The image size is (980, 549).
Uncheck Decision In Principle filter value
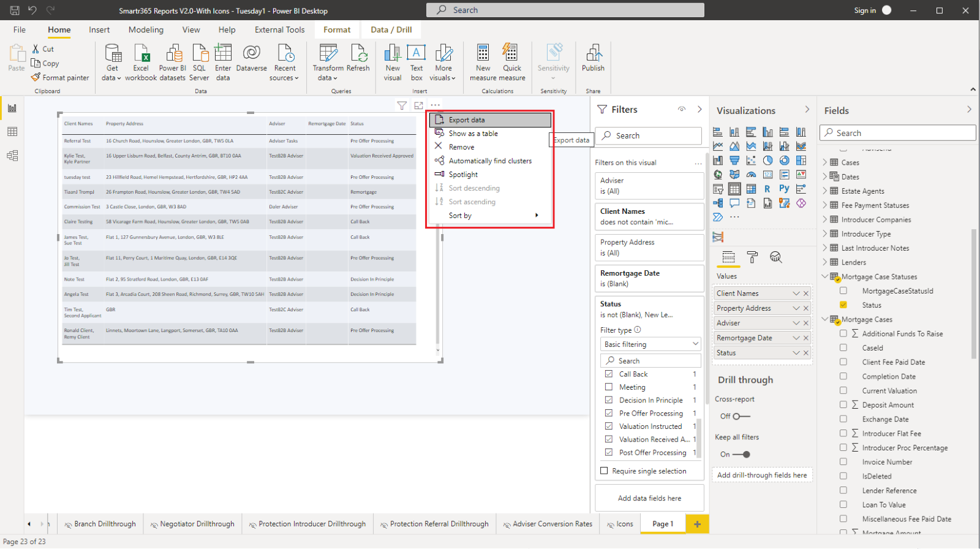tap(609, 400)
